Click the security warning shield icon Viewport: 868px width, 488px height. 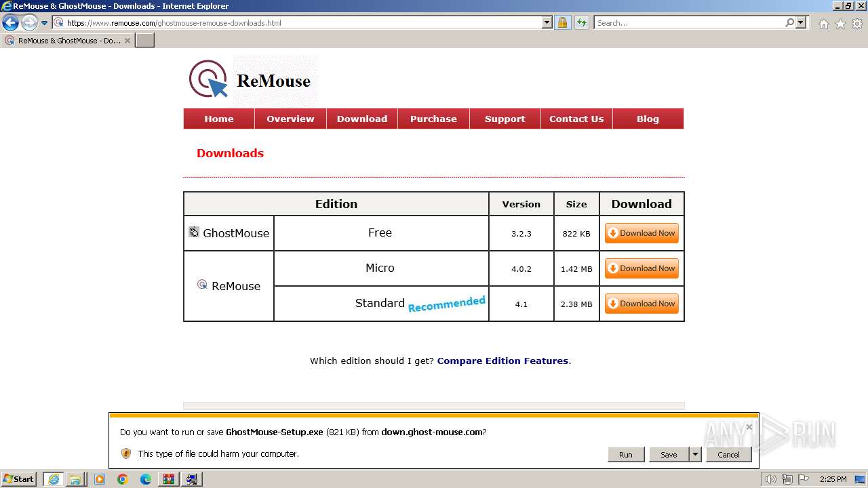(x=126, y=453)
